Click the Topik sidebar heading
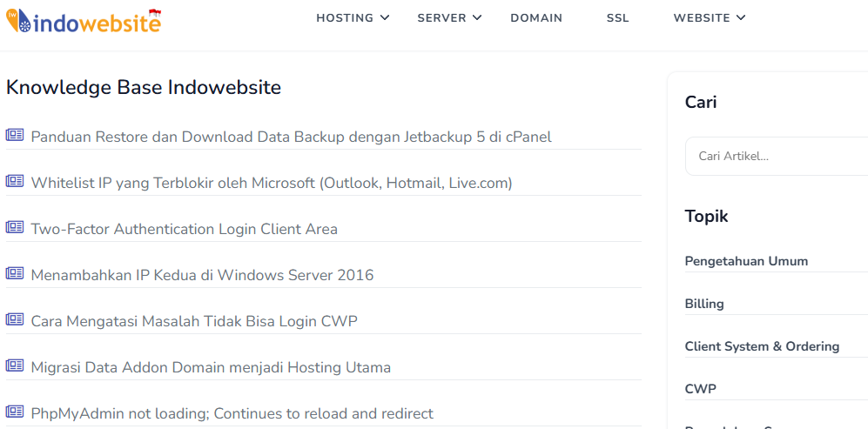The image size is (868, 429). [x=706, y=217]
